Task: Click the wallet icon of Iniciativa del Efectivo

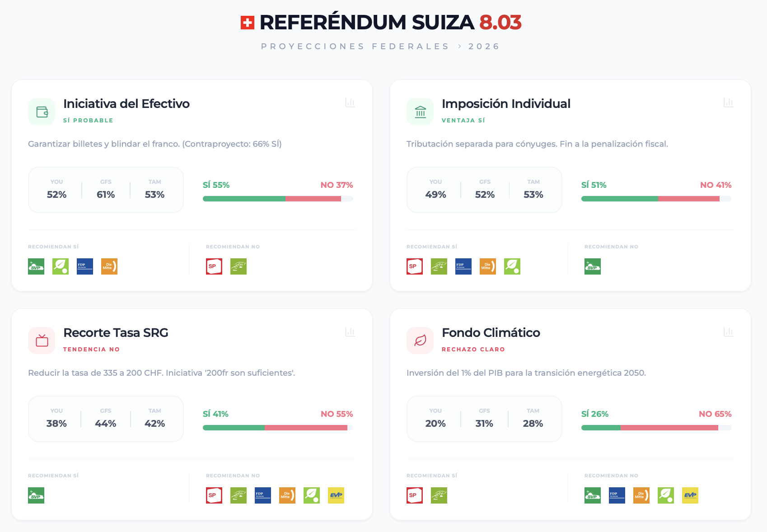Action: [42, 112]
